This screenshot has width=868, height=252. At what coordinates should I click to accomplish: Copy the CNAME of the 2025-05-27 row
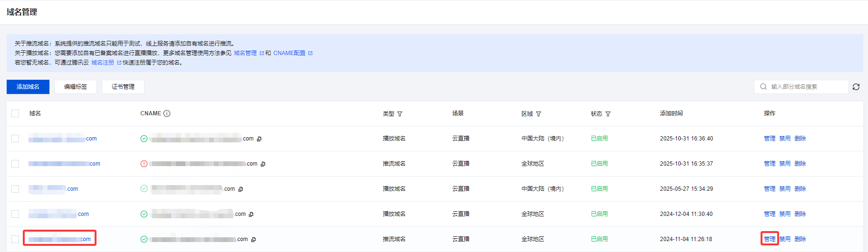[241, 189]
